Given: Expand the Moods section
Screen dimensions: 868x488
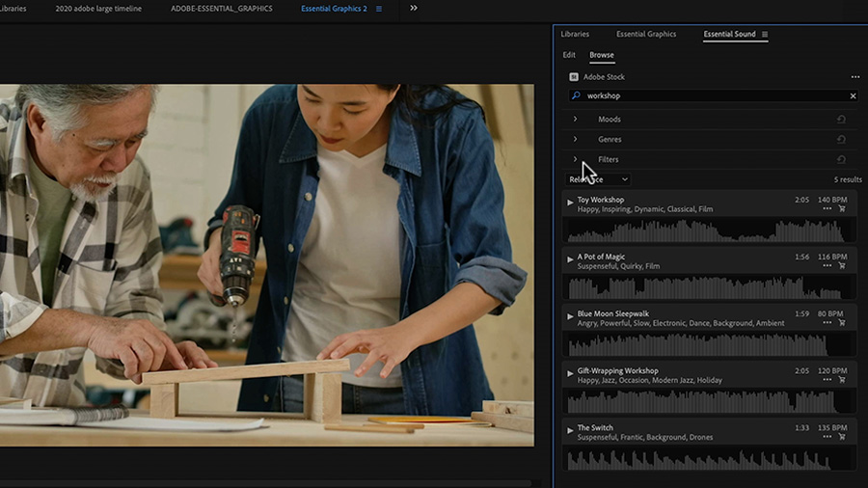Looking at the screenshot, I should (576, 120).
